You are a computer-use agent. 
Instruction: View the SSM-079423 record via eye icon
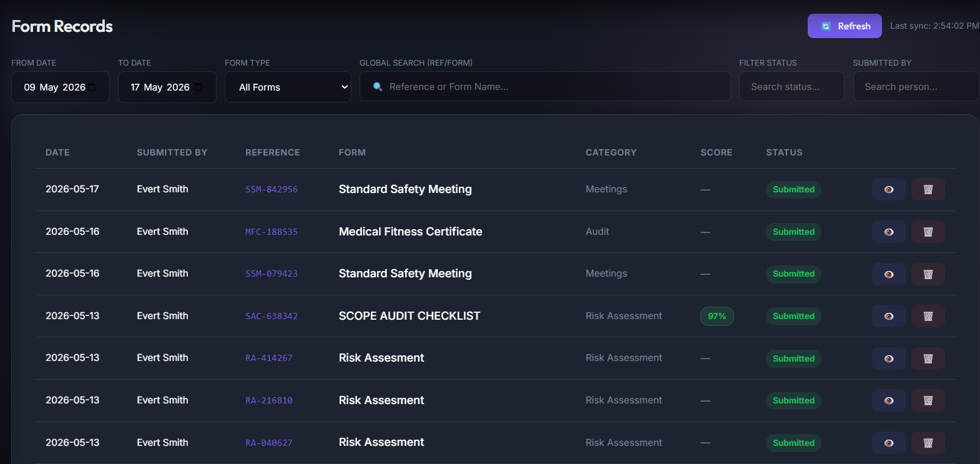tap(889, 274)
